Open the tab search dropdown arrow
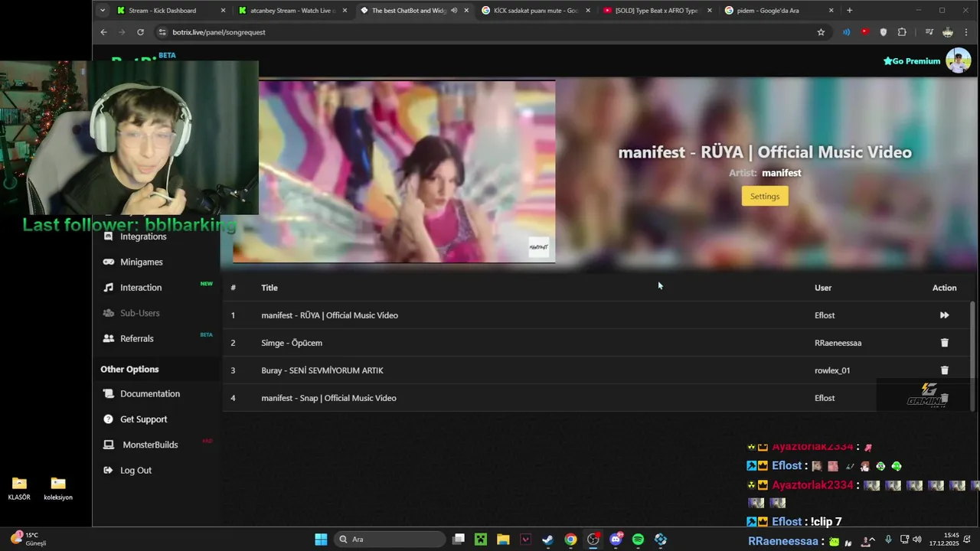This screenshot has width=980, height=551. point(103,11)
